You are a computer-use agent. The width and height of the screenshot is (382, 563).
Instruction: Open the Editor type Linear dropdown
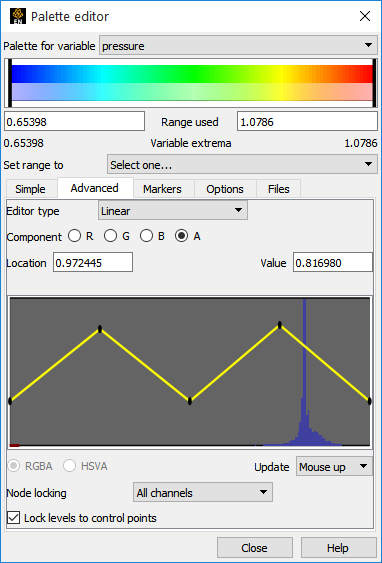pos(173,210)
